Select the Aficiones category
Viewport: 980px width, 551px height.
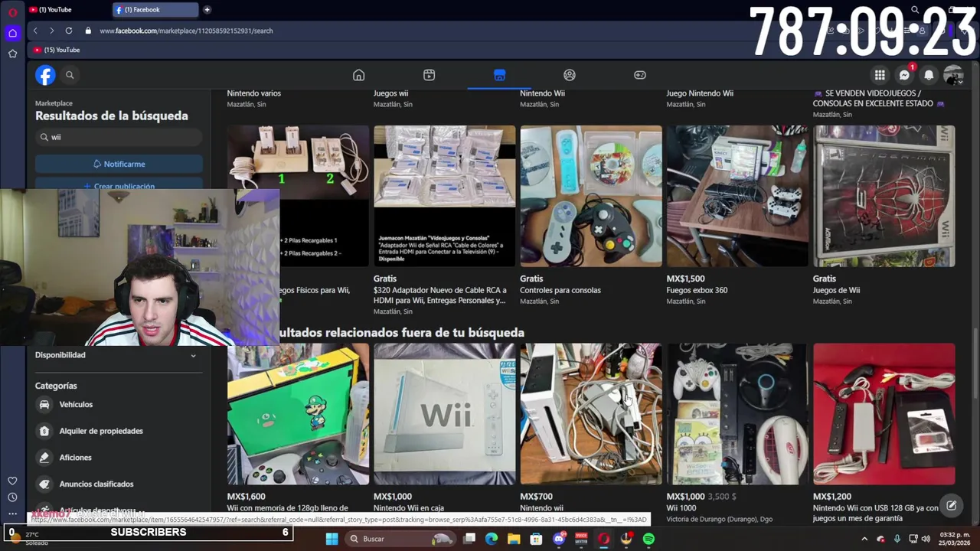(119, 458)
